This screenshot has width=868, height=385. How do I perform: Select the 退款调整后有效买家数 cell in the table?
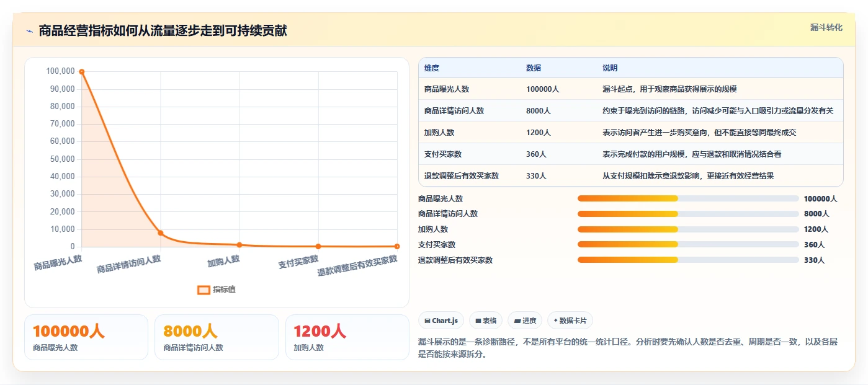coord(462,176)
